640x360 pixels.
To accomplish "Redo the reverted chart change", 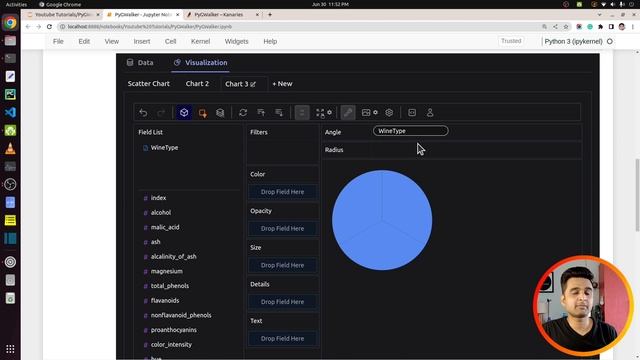I will pos(161,113).
